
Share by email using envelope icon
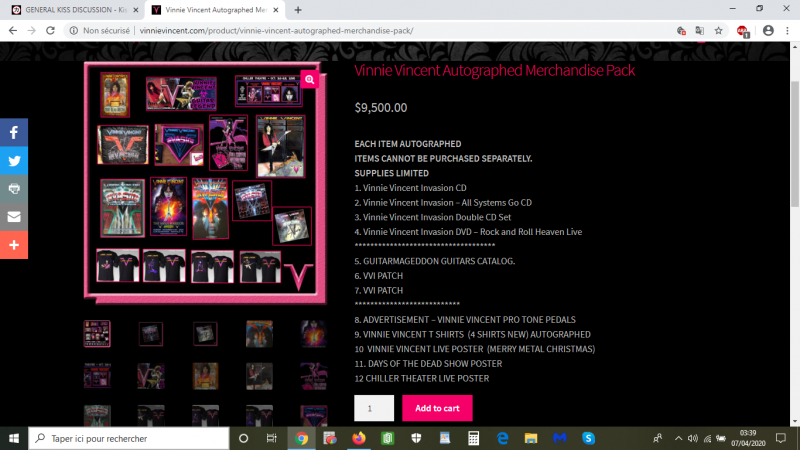(x=14, y=216)
